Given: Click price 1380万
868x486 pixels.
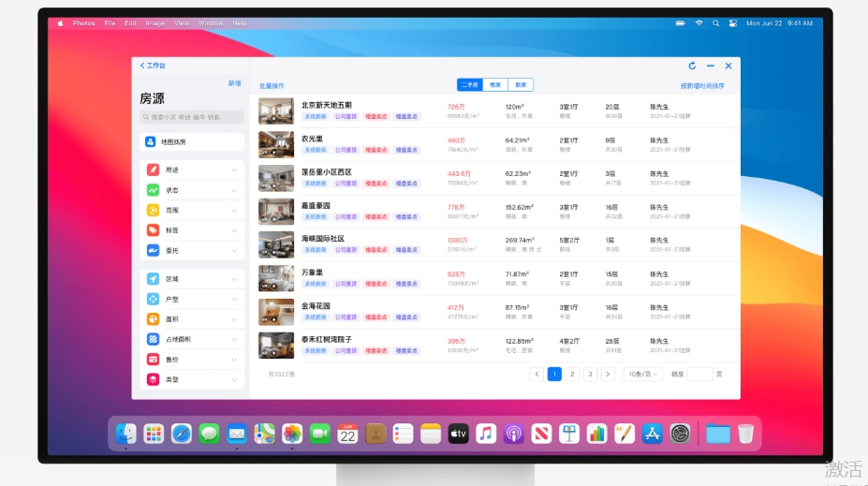Looking at the screenshot, I should [x=458, y=241].
